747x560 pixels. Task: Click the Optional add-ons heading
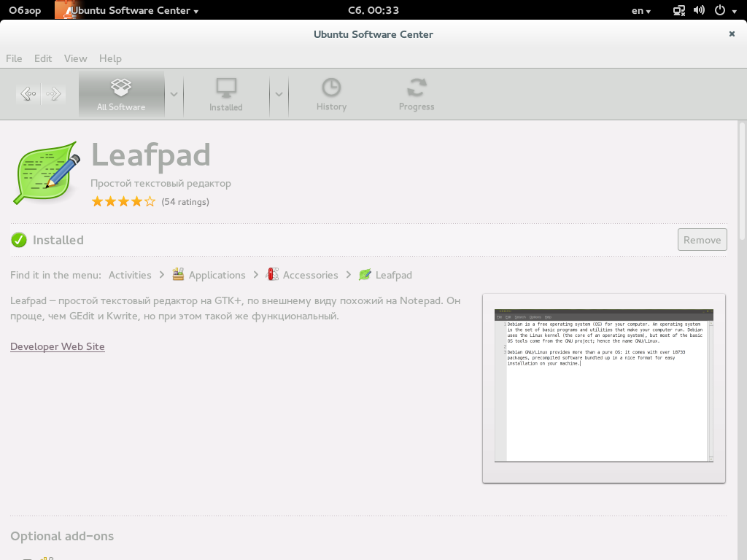(62, 536)
